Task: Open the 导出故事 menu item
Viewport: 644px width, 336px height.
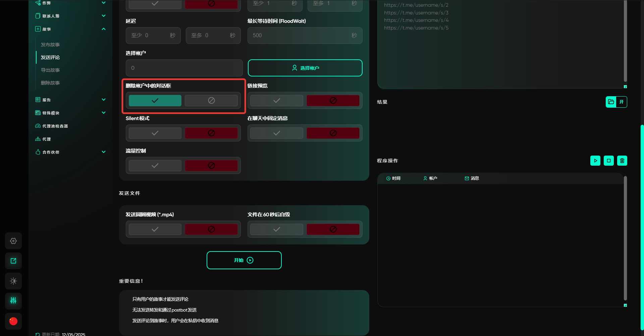Action: (50, 70)
